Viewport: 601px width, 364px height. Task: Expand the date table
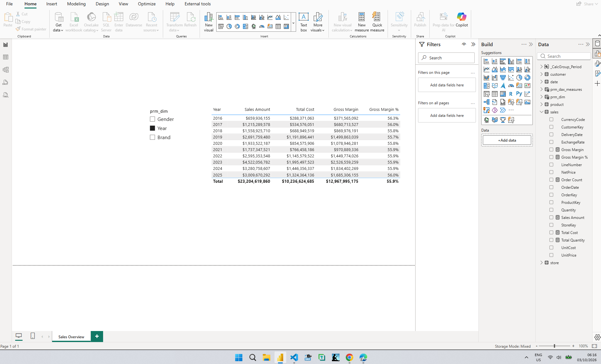click(542, 82)
